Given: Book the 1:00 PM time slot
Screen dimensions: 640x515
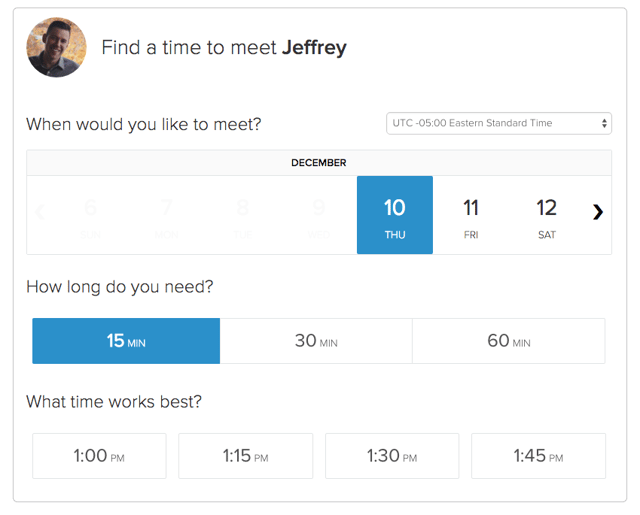Looking at the screenshot, I should 99,456.
